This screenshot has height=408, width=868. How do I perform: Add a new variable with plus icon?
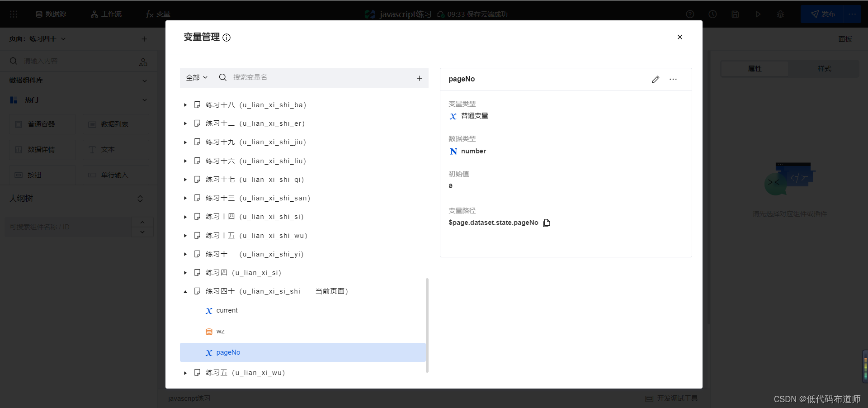[420, 78]
